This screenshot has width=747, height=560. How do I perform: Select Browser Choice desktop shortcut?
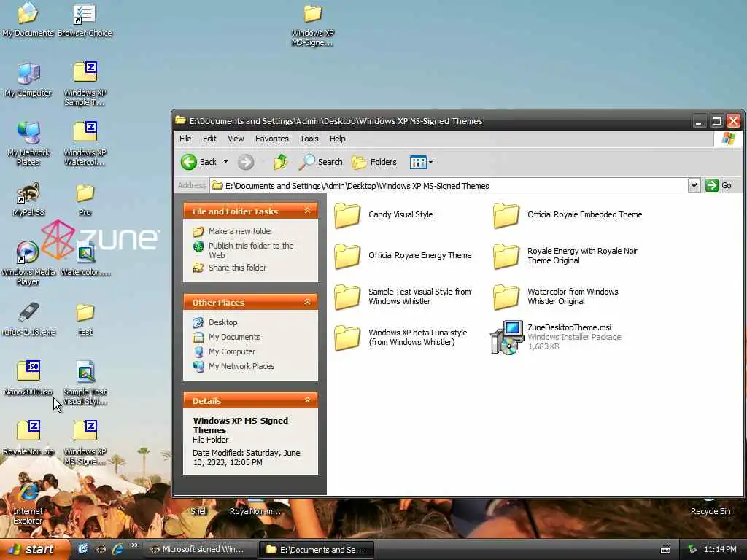(85, 20)
